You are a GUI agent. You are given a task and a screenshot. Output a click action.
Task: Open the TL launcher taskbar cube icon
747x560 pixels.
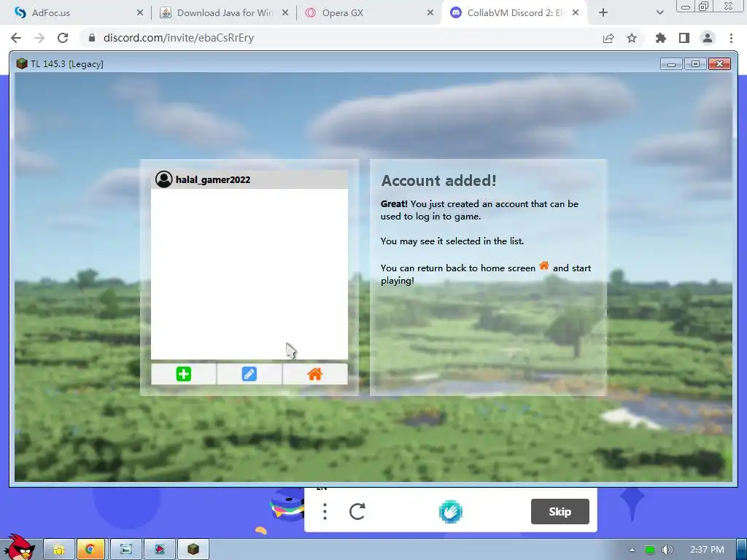point(193,550)
